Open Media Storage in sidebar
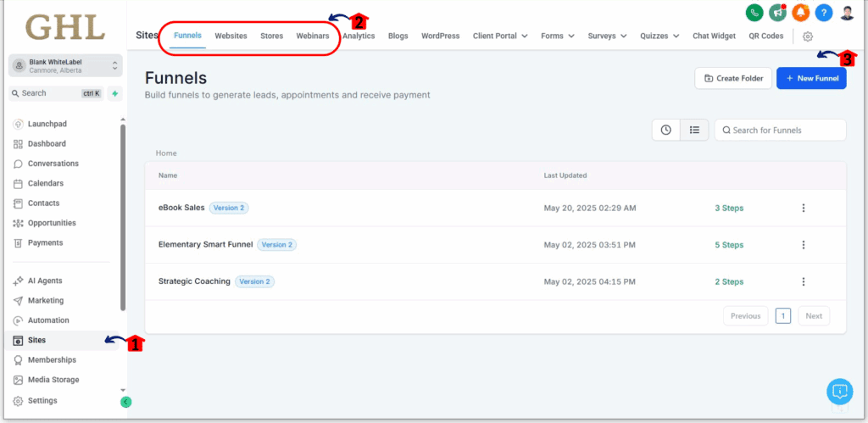Image resolution: width=868 pixels, height=423 pixels. 53,380
